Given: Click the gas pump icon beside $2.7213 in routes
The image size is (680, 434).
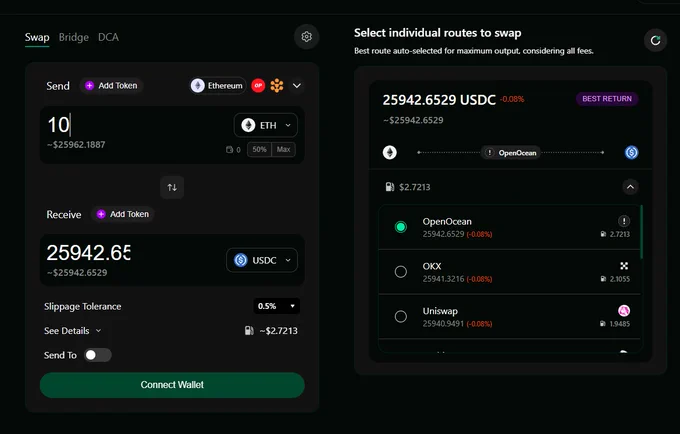Looking at the screenshot, I should click(389, 187).
